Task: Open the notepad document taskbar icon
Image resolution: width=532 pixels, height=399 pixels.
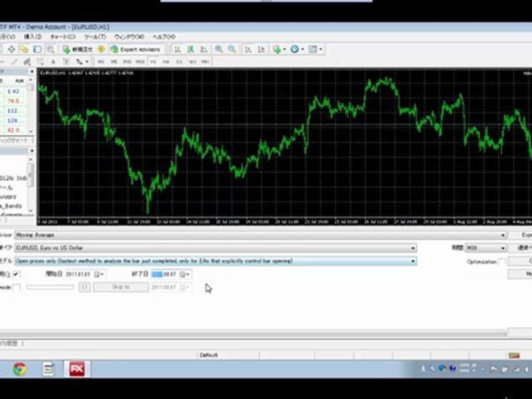Action: coord(48,369)
